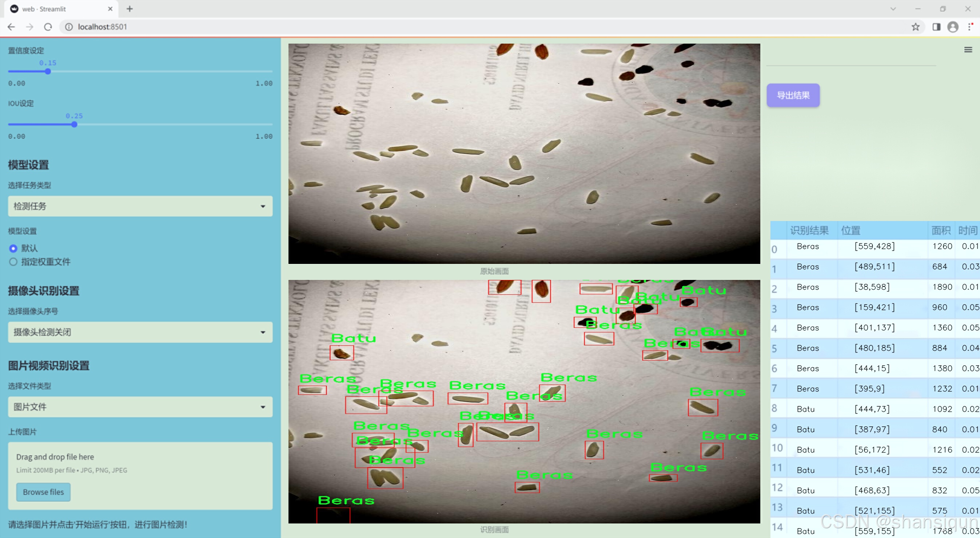The image size is (980, 538).
Task: Click the Browse files button
Action: pos(43,492)
